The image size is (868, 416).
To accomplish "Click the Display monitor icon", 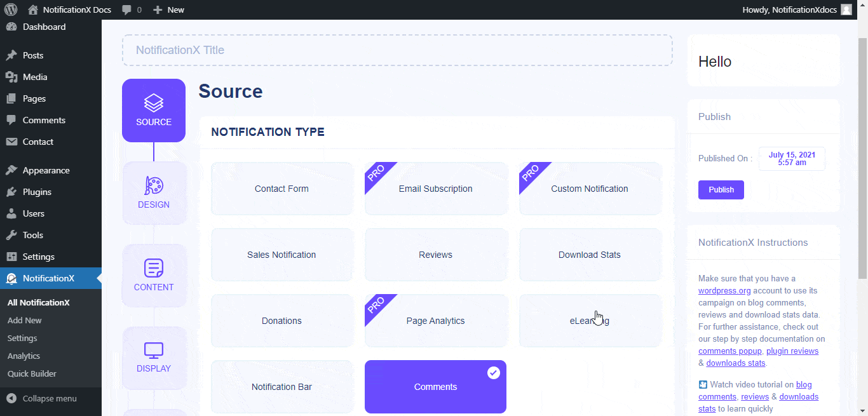I will tap(154, 350).
